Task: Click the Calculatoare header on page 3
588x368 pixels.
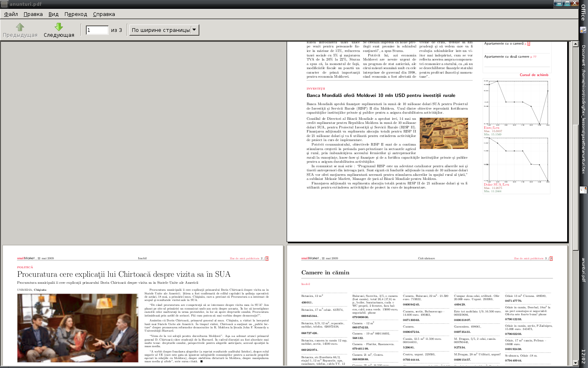Action: [427, 258]
